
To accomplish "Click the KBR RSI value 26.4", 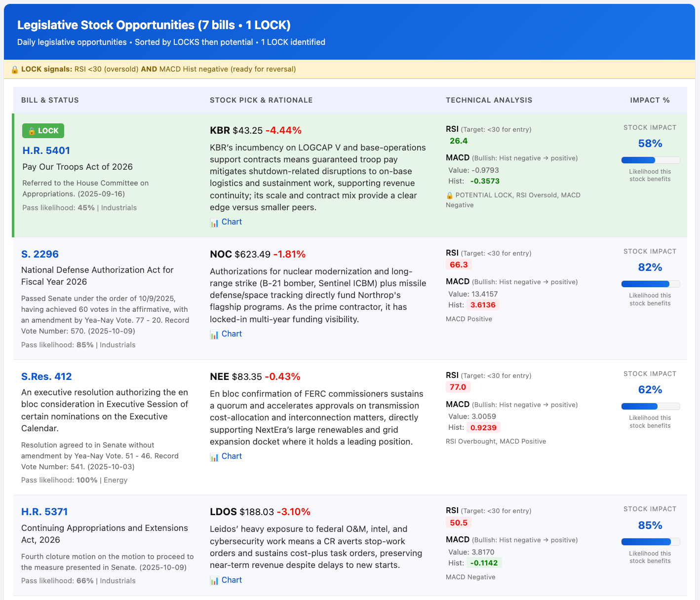I will (x=459, y=141).
